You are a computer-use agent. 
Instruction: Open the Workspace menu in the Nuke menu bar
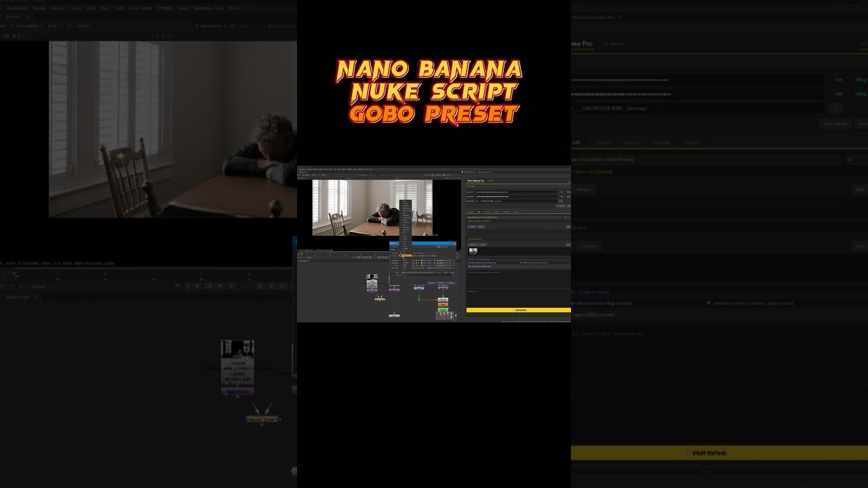(x=18, y=8)
